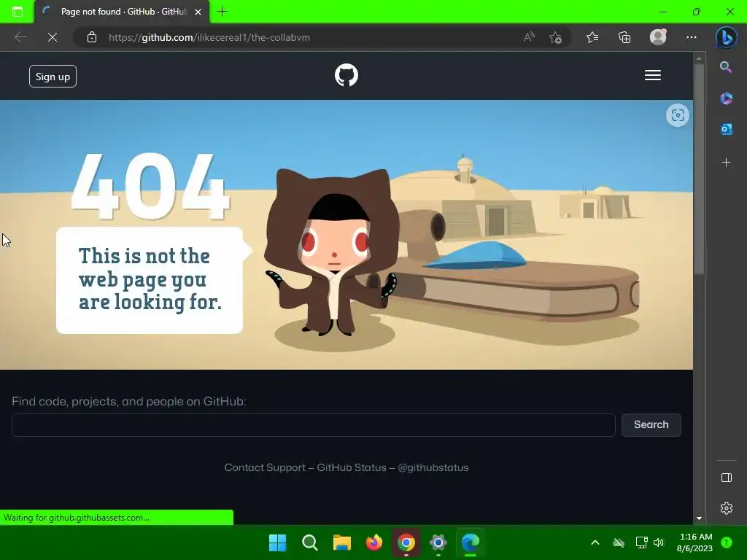The height and width of the screenshot is (560, 747).
Task: Open a new browser tab
Action: tap(222, 12)
